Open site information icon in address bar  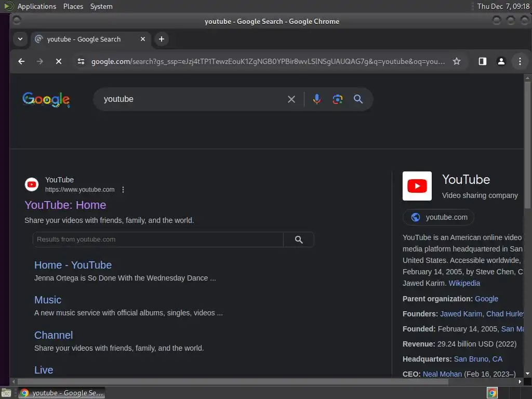point(81,61)
